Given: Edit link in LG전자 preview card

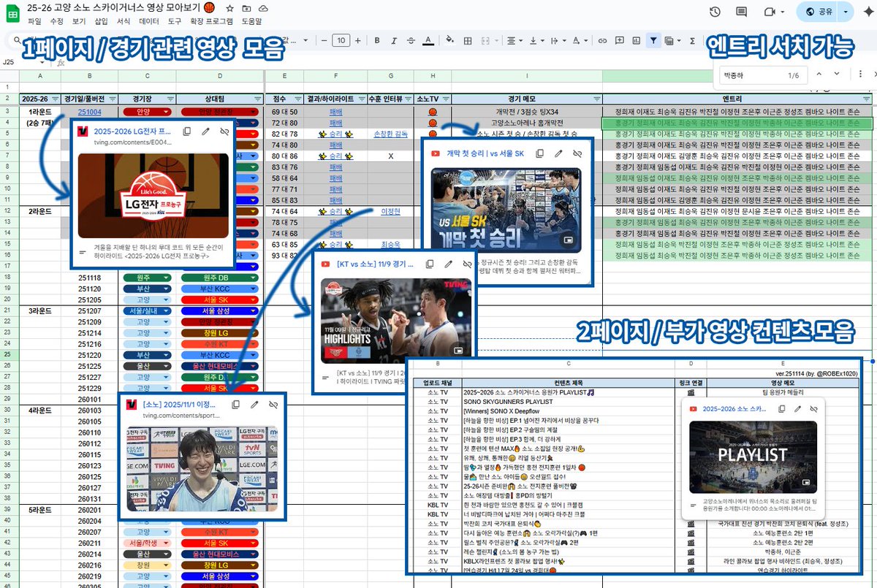Looking at the screenshot, I should (x=205, y=131).
